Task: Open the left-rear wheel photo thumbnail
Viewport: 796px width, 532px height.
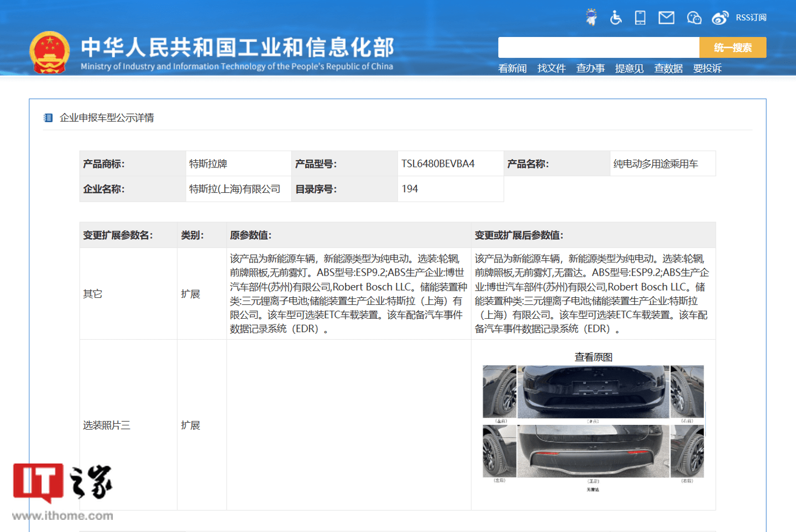Action: tap(499, 451)
